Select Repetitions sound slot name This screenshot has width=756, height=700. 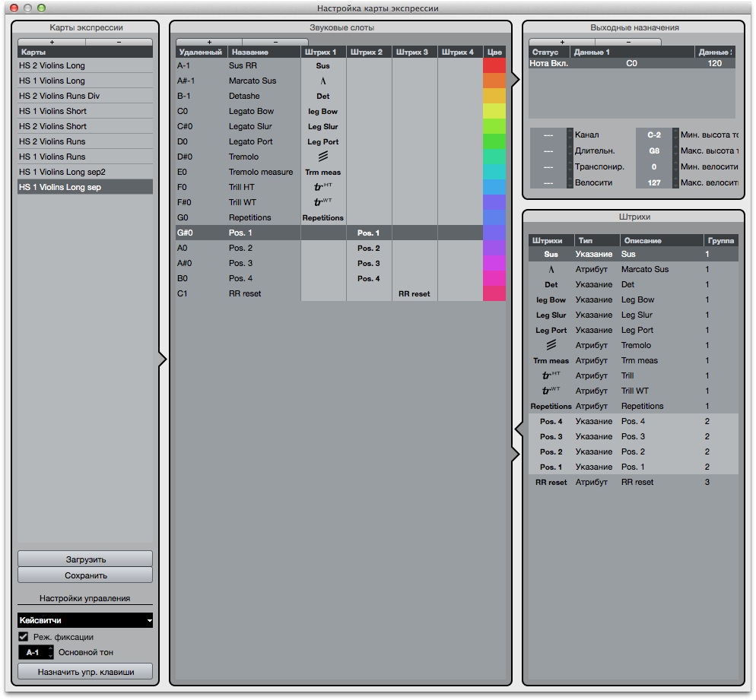coord(249,218)
